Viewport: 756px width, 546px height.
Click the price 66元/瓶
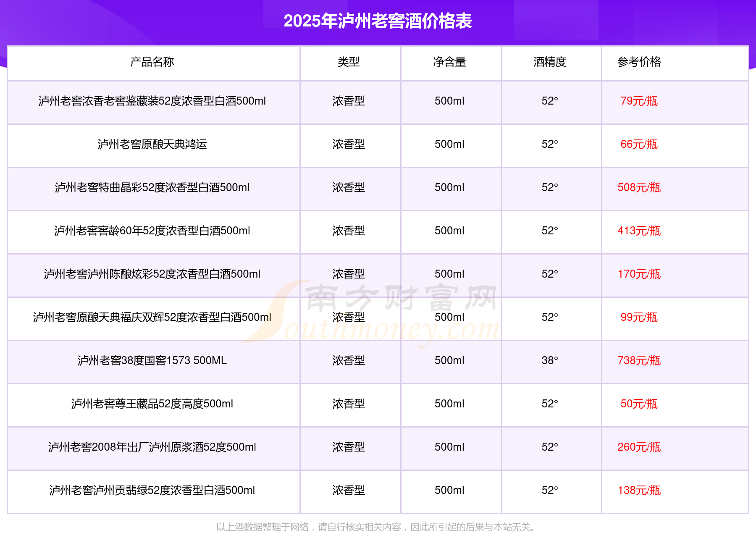(x=639, y=144)
